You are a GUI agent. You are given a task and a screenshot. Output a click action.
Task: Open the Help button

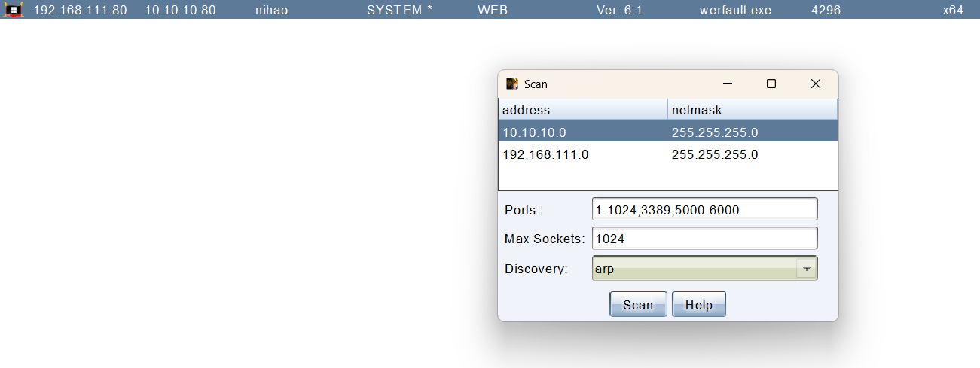pos(698,305)
